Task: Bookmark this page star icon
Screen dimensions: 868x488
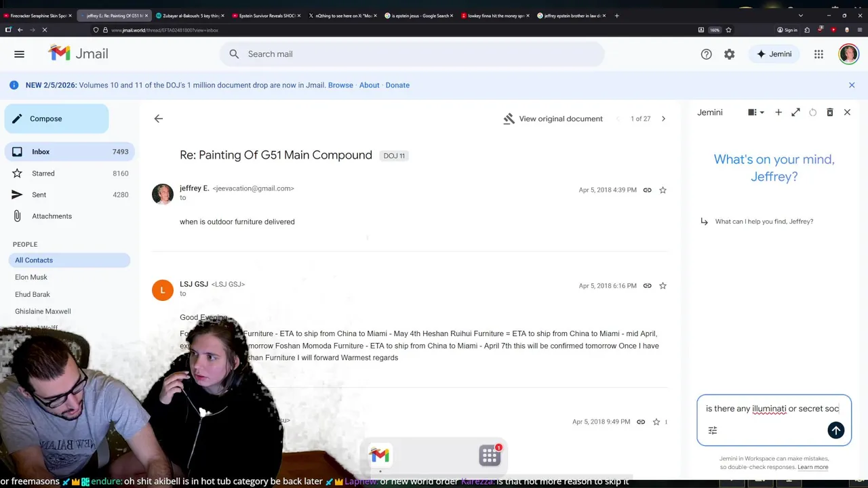Action: 728,30
